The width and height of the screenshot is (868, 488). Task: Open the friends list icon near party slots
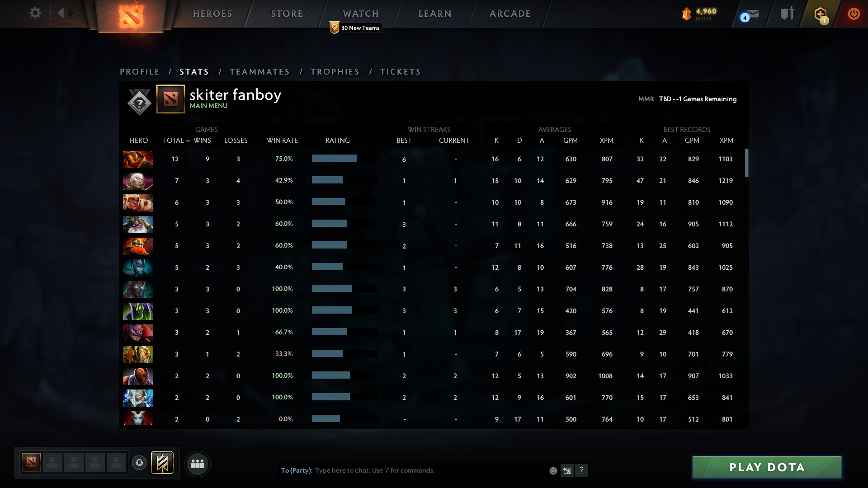(x=197, y=464)
